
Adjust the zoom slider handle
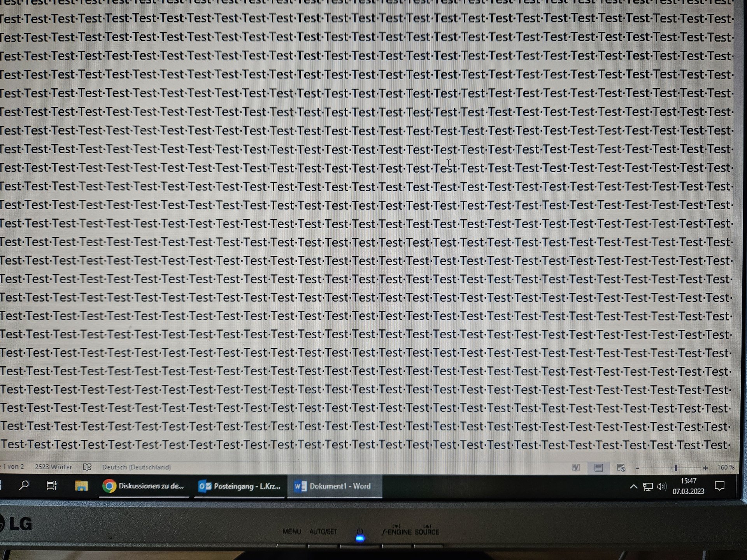click(x=676, y=468)
